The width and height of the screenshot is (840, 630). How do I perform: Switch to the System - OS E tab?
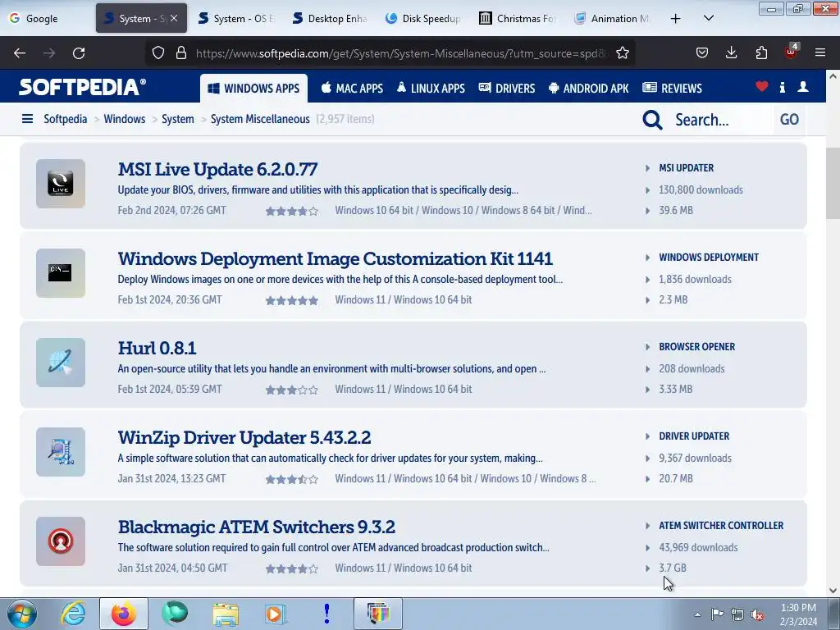tap(236, 18)
